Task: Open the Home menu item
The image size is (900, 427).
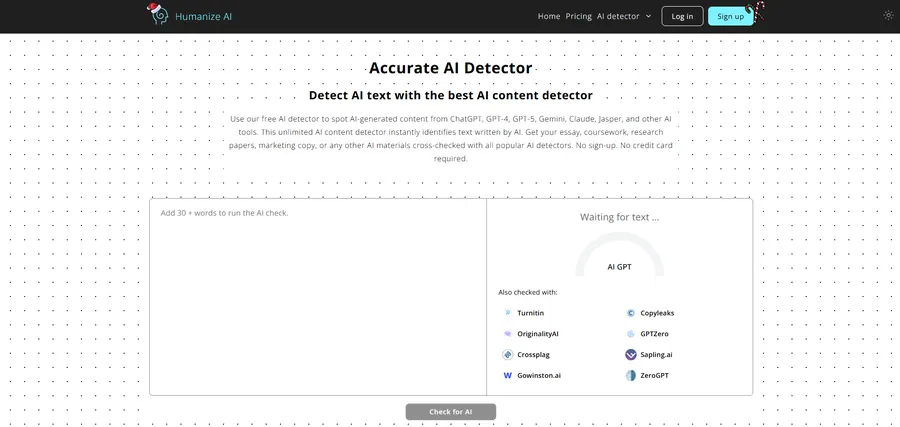Action: point(549,16)
